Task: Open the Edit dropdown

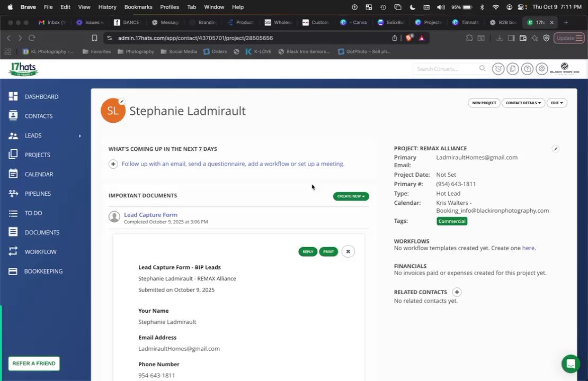Action: coord(557,103)
